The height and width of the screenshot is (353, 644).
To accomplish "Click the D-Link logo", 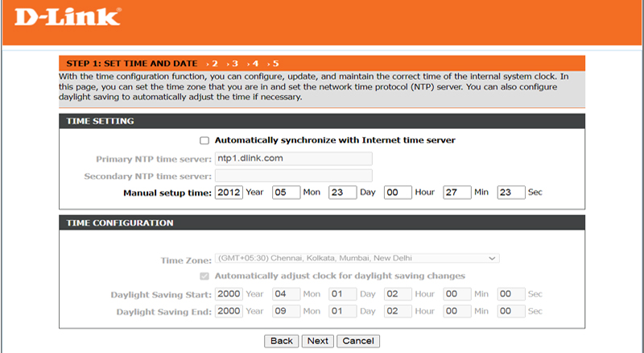I will tap(62, 17).
